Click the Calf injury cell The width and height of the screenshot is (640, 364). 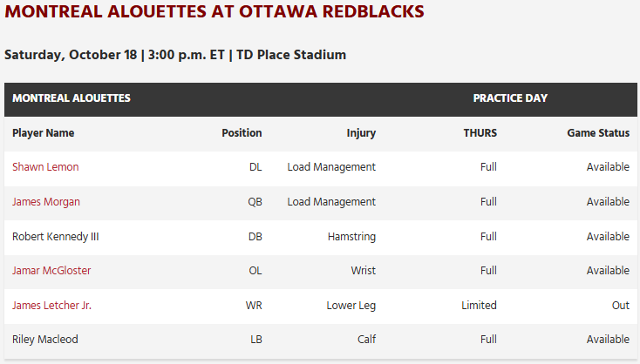tap(365, 340)
